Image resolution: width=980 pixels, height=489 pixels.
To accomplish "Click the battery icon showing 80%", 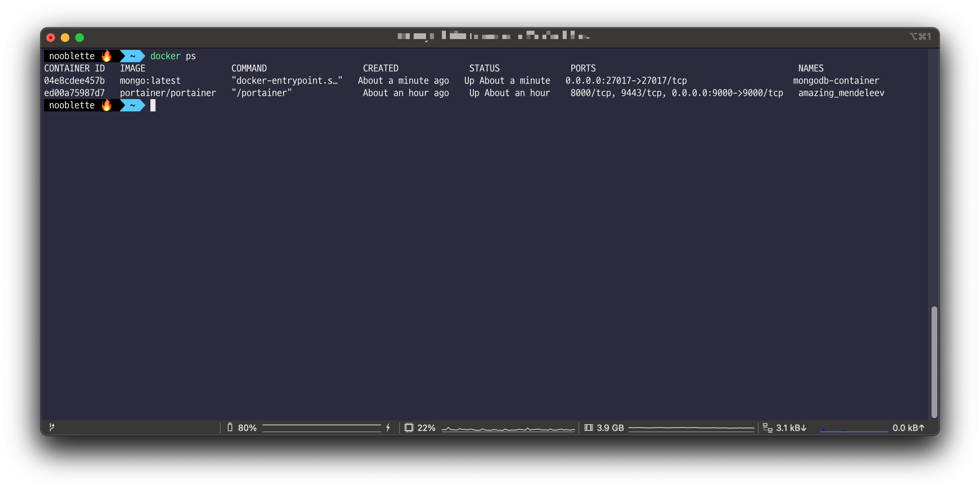I will click(230, 428).
